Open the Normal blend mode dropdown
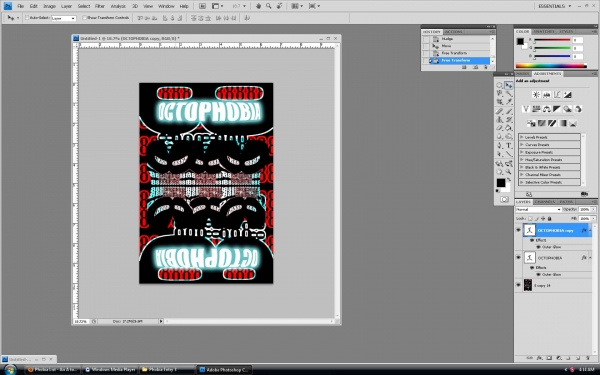 click(538, 209)
